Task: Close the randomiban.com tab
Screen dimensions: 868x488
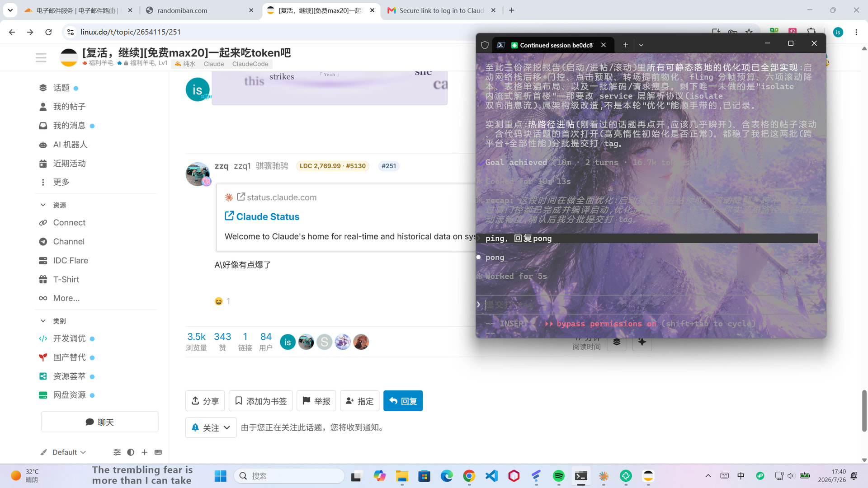Action: pos(251,10)
